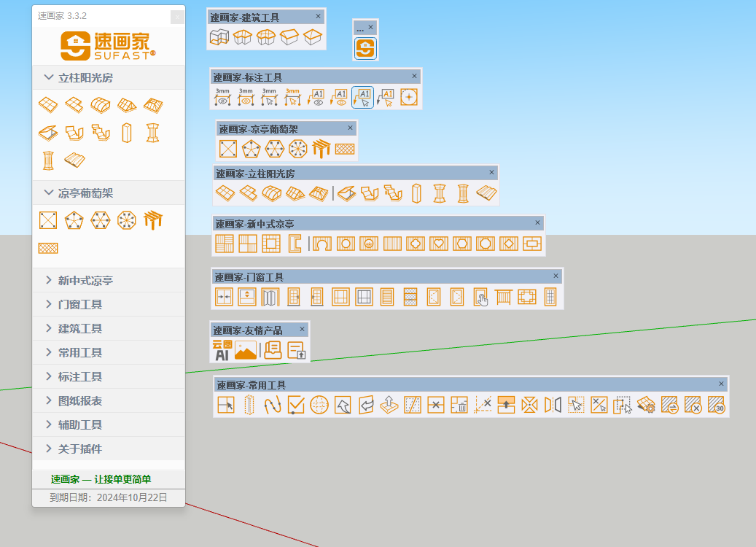Click the SUFAST logo atop the side panel

(x=108, y=46)
